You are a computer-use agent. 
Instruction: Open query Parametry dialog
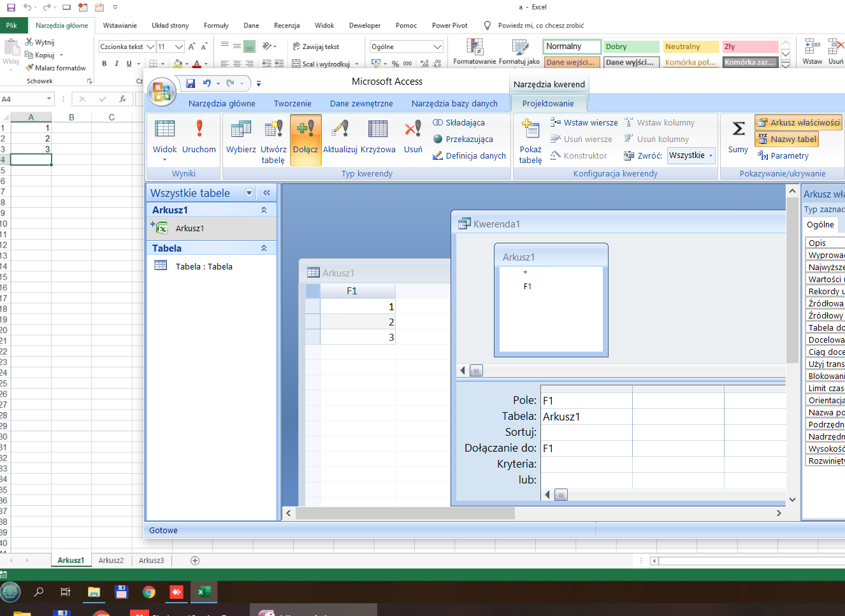click(783, 155)
